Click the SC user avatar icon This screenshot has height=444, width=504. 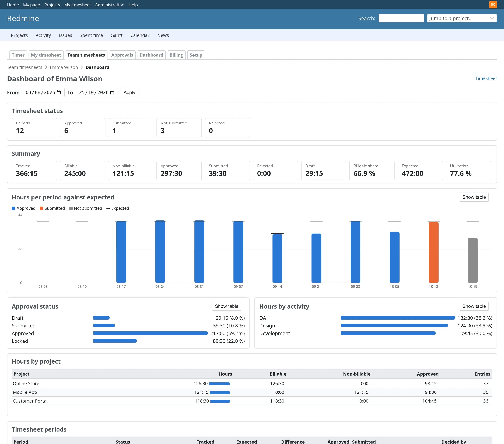click(493, 4)
